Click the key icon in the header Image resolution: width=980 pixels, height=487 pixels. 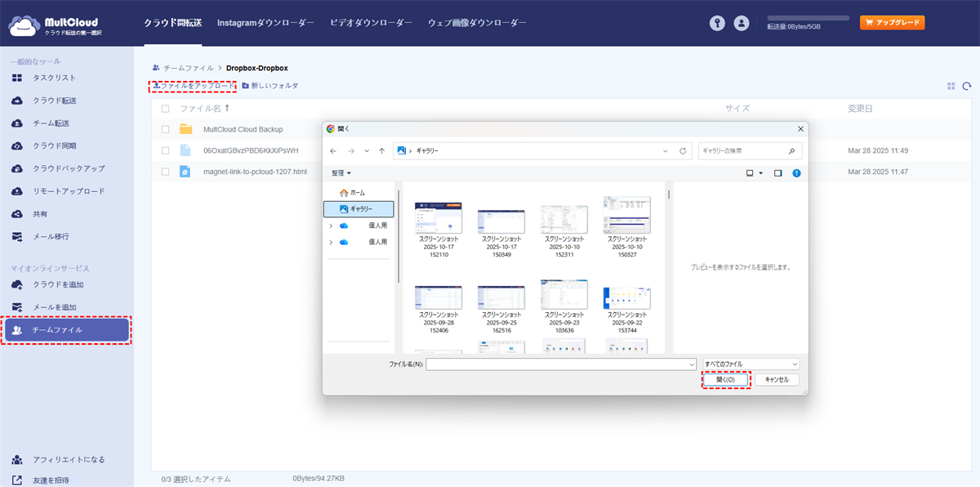[x=717, y=24]
